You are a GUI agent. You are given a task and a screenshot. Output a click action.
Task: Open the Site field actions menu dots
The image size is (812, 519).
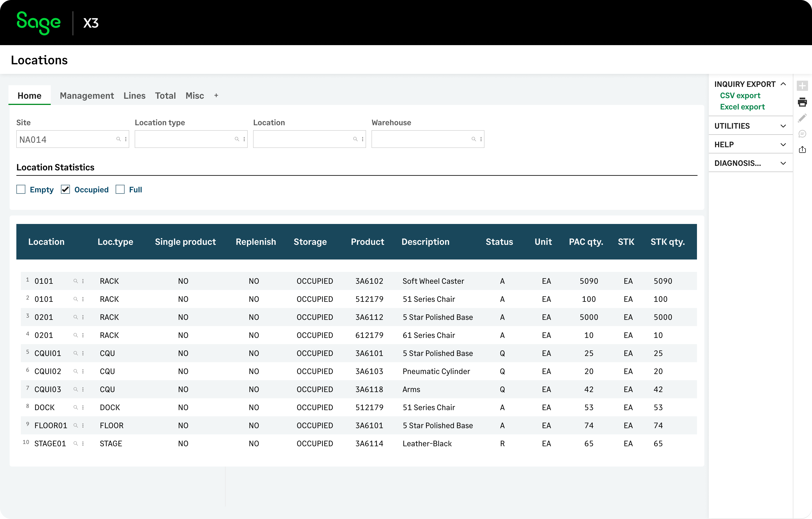(126, 139)
